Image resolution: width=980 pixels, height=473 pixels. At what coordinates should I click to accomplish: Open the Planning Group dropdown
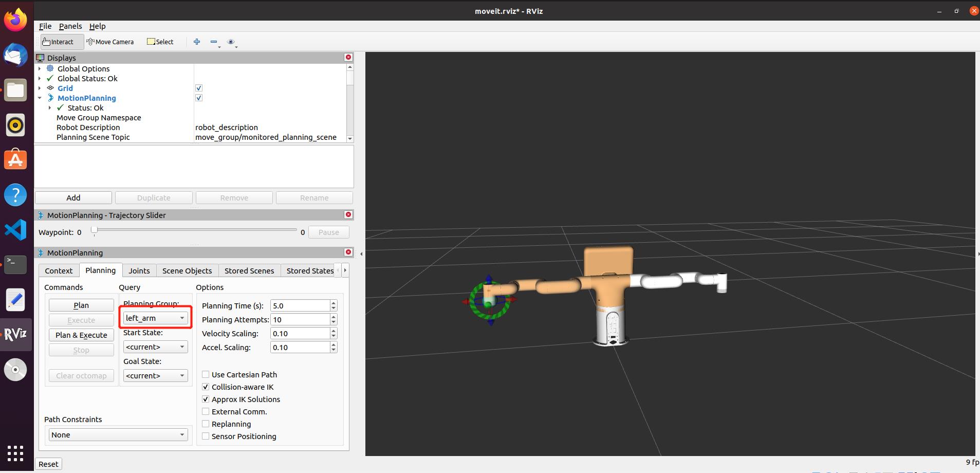tap(155, 318)
